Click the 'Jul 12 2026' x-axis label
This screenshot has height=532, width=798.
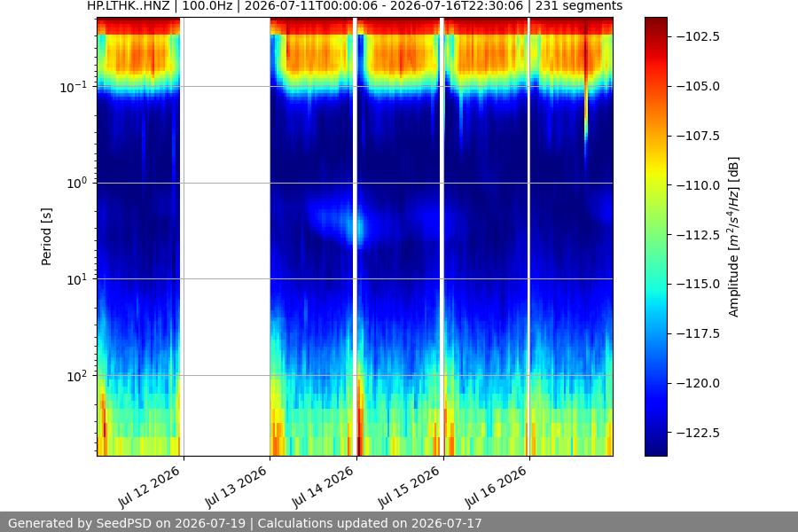point(150,487)
